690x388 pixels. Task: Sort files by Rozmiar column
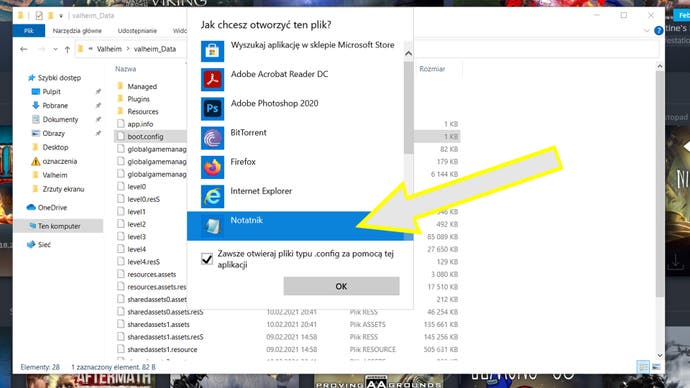pyautogui.click(x=432, y=69)
